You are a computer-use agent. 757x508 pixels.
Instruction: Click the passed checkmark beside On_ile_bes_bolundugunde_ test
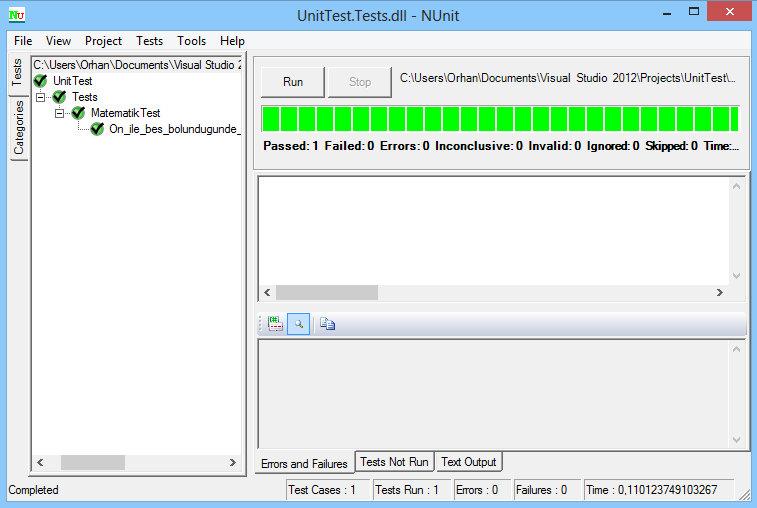pos(97,129)
